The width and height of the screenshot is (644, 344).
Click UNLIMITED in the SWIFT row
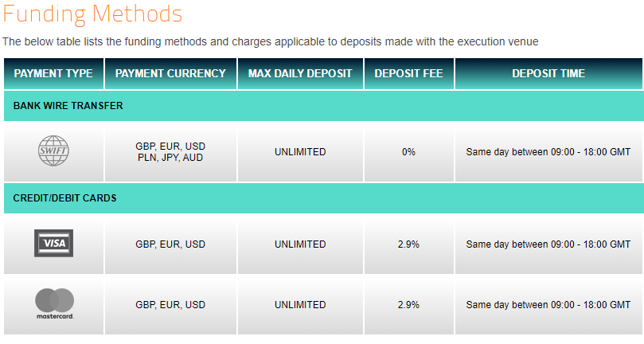(x=300, y=152)
